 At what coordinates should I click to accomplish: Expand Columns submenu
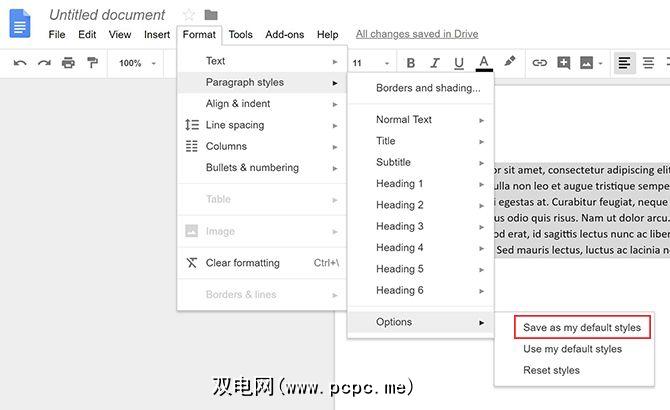coord(262,146)
